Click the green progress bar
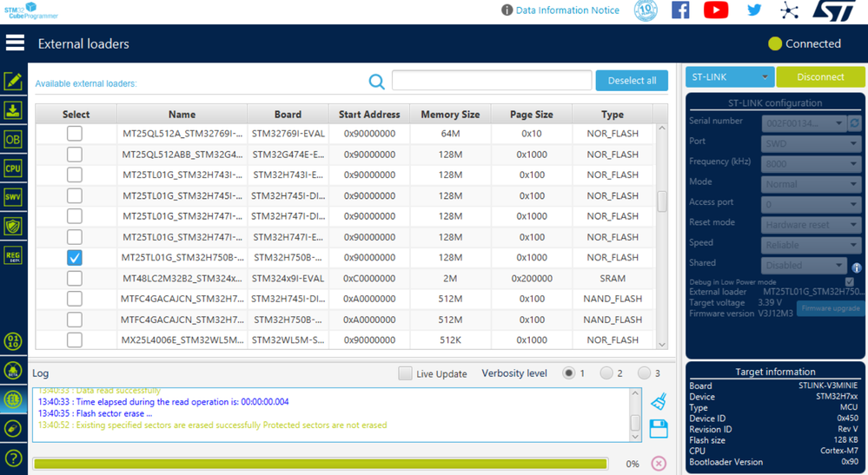Screen dimensions: 868x475 [320, 464]
